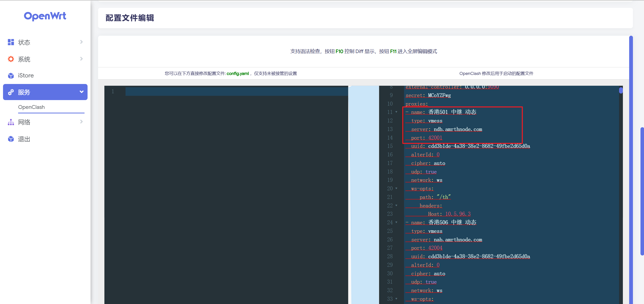This screenshot has width=644, height=304.
Task: Open the iStore menu item
Action: pos(26,75)
